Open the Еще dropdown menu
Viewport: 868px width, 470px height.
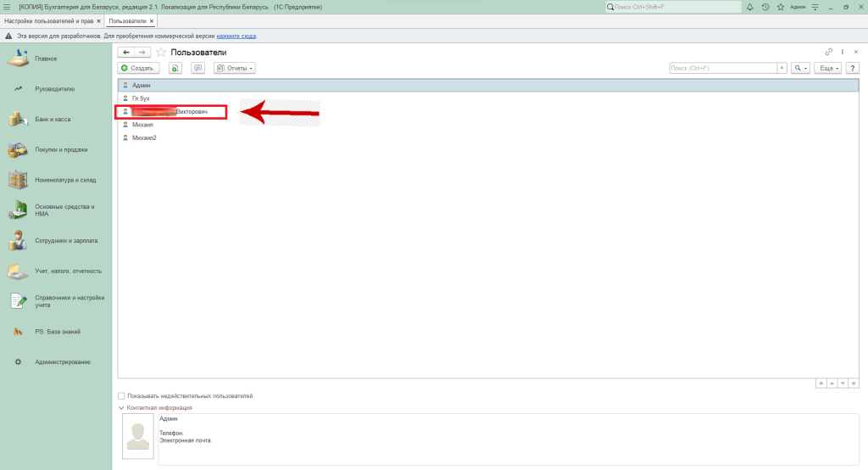(x=830, y=68)
